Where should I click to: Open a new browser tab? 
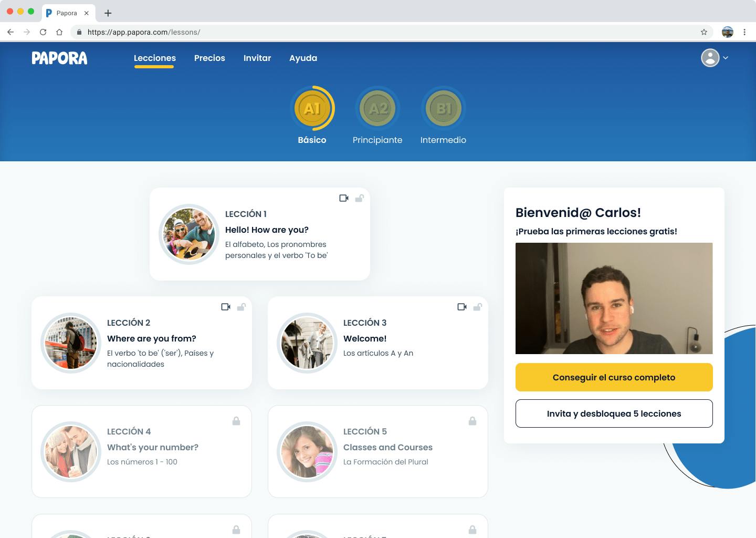(108, 13)
